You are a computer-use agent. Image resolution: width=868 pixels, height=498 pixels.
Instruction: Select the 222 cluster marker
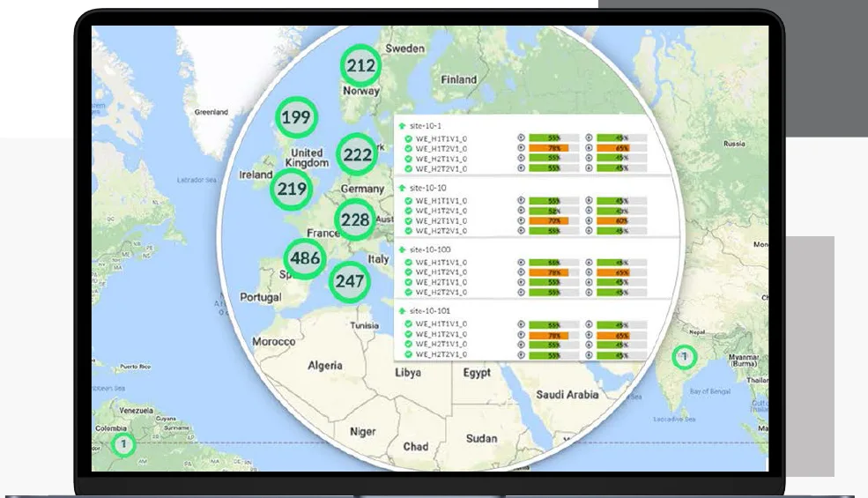coord(358,154)
